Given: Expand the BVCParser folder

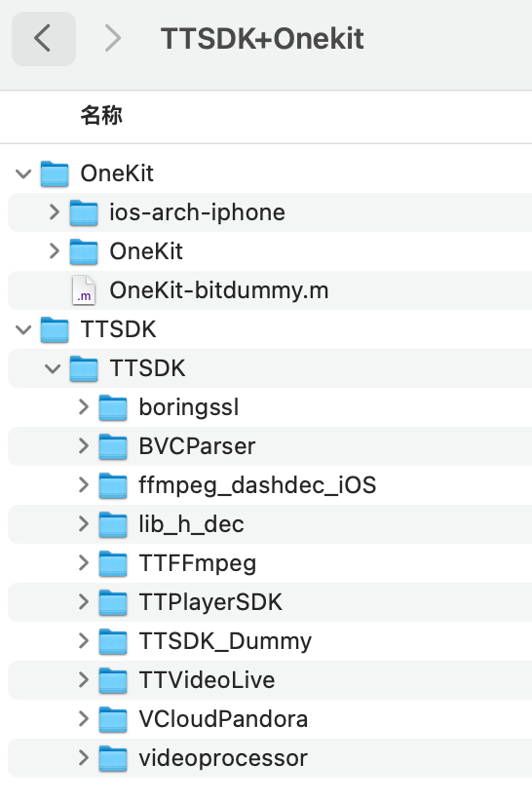Looking at the screenshot, I should tap(84, 446).
